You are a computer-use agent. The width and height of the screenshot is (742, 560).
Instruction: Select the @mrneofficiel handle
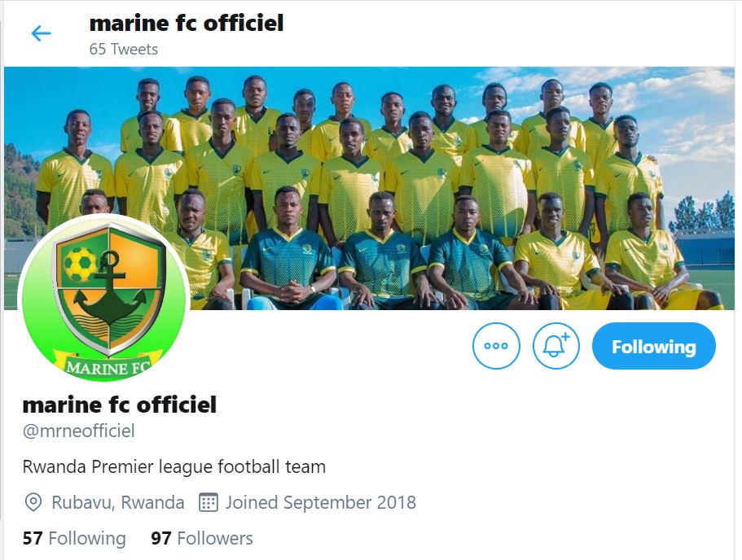[x=79, y=431]
